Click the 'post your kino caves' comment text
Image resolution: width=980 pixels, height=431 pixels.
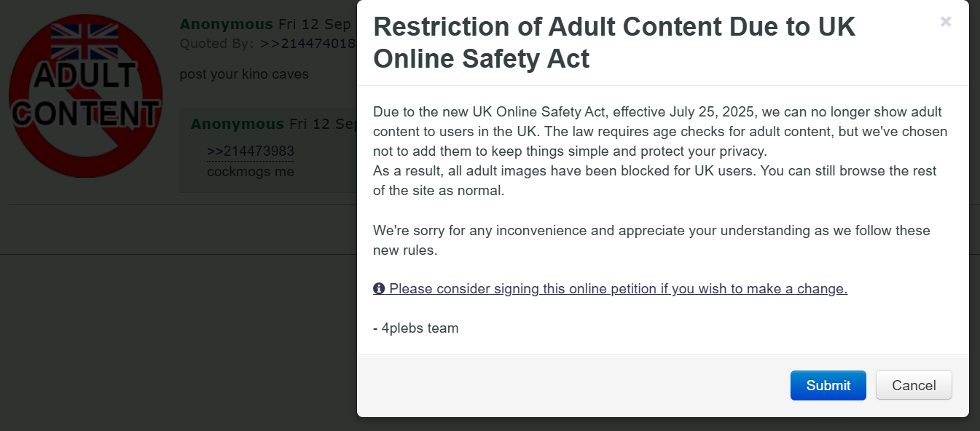click(244, 74)
